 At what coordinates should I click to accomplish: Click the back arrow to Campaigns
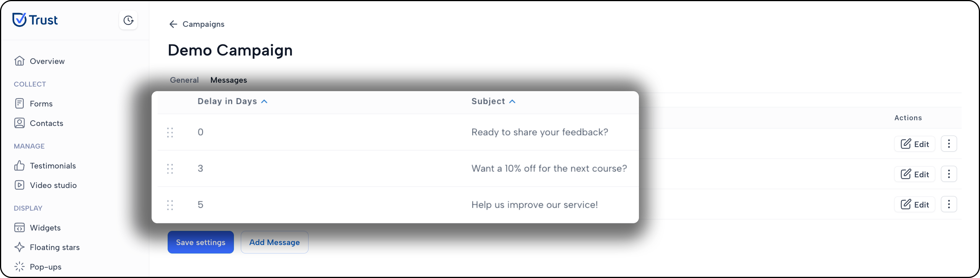[x=173, y=24]
